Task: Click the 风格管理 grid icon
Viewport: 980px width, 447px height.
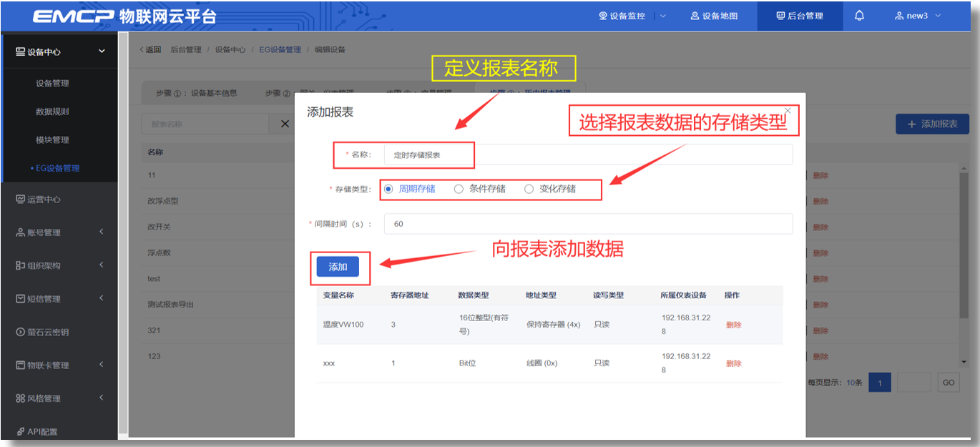Action: coord(21,398)
